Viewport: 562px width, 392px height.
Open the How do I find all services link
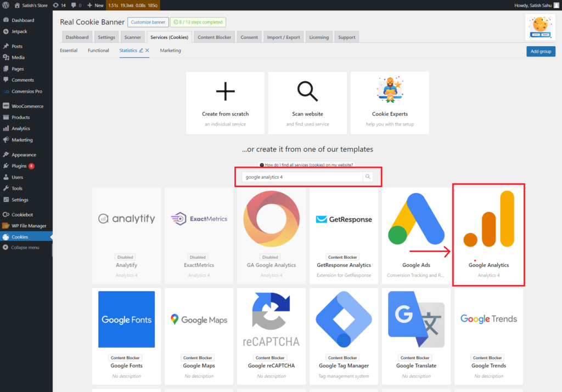[306, 164]
